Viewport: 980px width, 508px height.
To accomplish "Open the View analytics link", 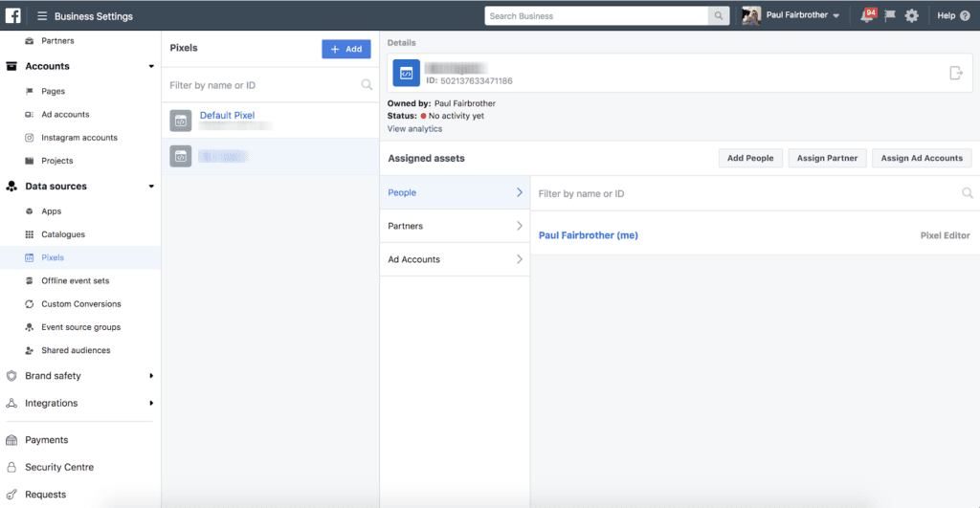I will (x=414, y=129).
